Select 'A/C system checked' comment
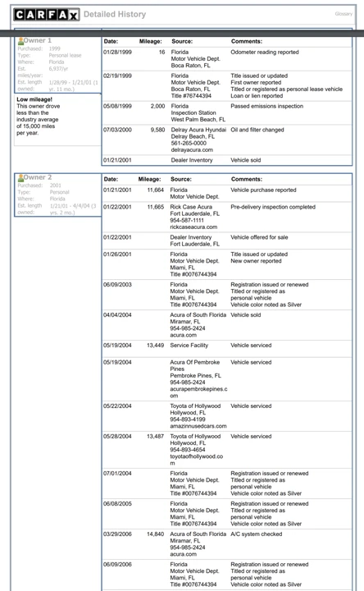Screen dimensions: 364x591 [x=257, y=534]
